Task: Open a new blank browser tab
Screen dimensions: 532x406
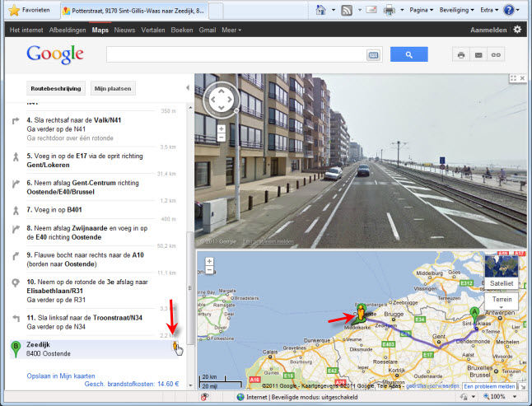Action: [x=216, y=11]
